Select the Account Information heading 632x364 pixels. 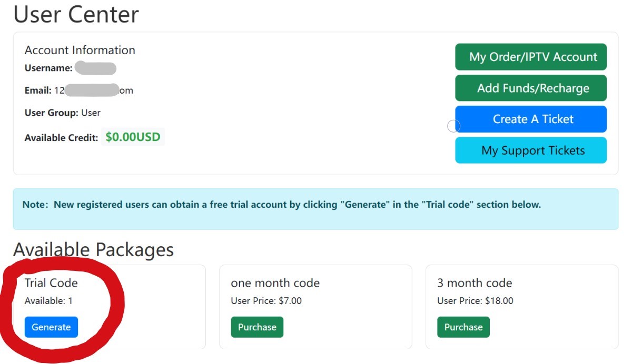80,50
